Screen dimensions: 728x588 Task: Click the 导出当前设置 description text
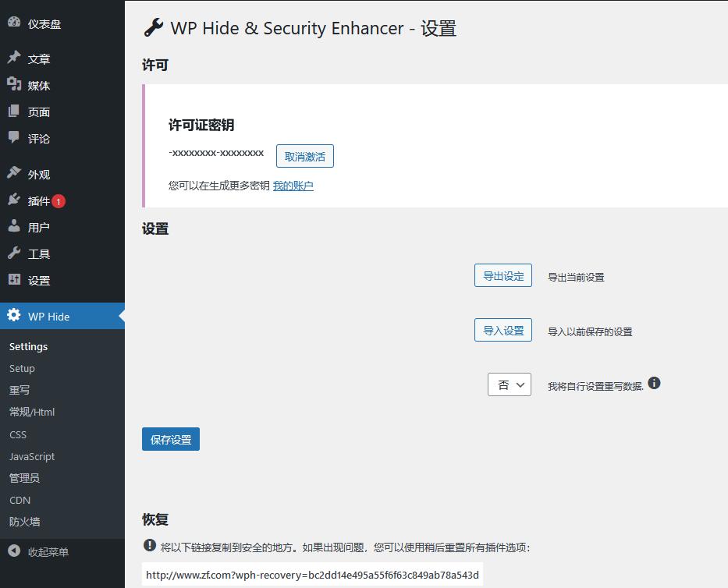pyautogui.click(x=576, y=277)
